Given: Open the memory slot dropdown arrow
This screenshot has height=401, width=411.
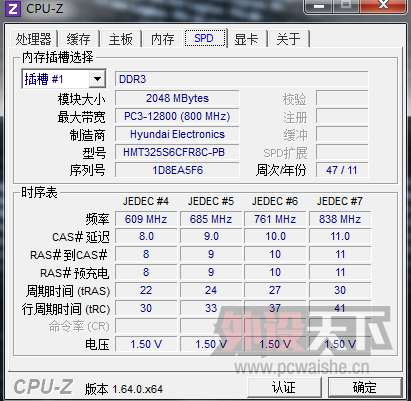Looking at the screenshot, I should pyautogui.click(x=97, y=79).
